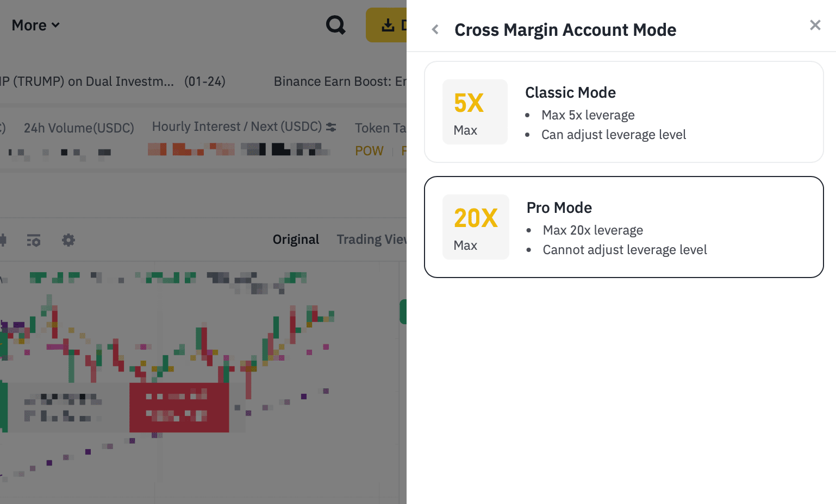Switch to the Trading View tab

[x=372, y=240]
